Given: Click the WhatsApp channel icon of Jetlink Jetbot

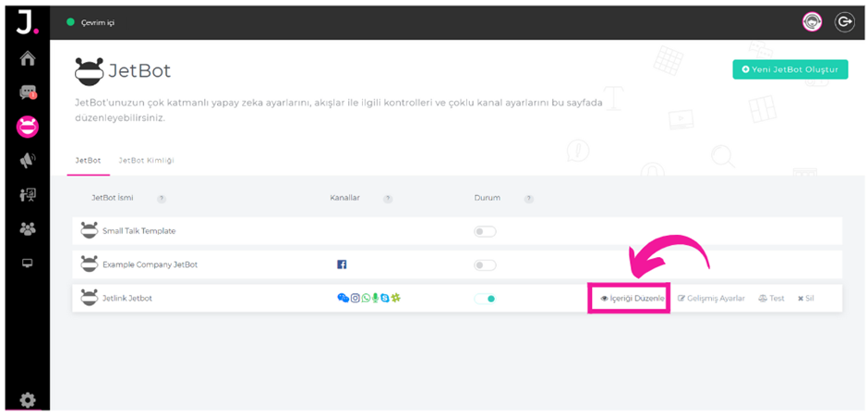Looking at the screenshot, I should tap(366, 298).
